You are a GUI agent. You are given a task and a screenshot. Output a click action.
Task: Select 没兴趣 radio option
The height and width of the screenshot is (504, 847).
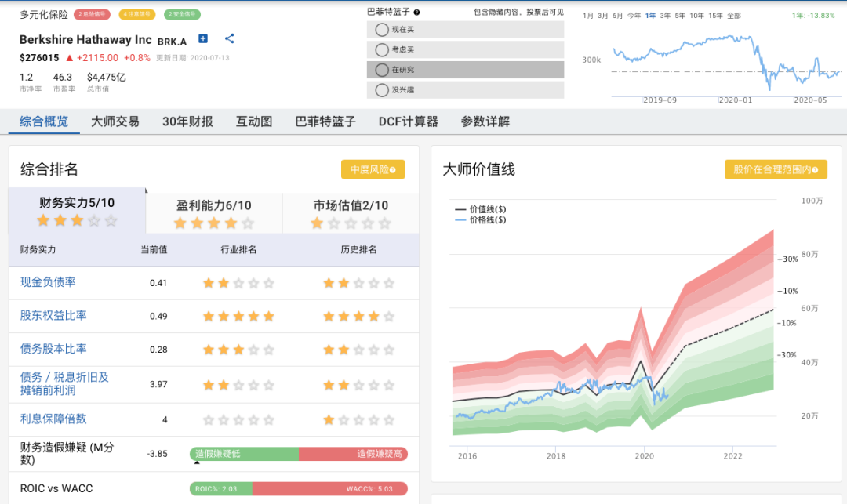coord(382,90)
